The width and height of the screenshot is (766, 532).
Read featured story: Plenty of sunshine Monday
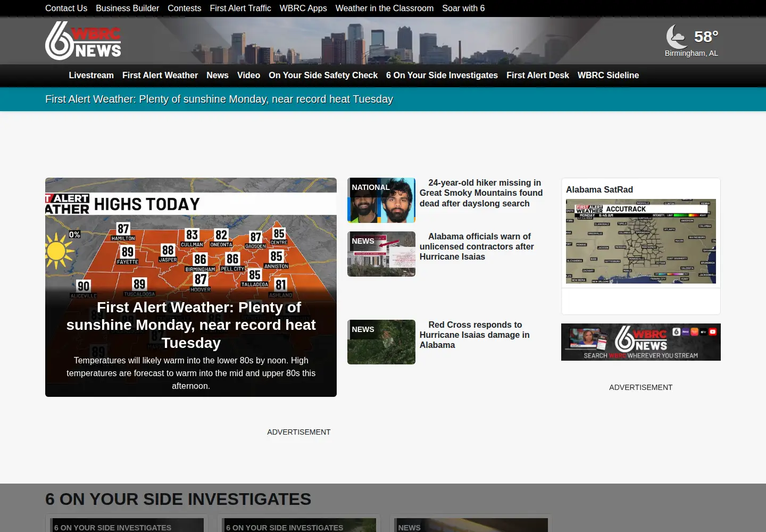tap(191, 325)
